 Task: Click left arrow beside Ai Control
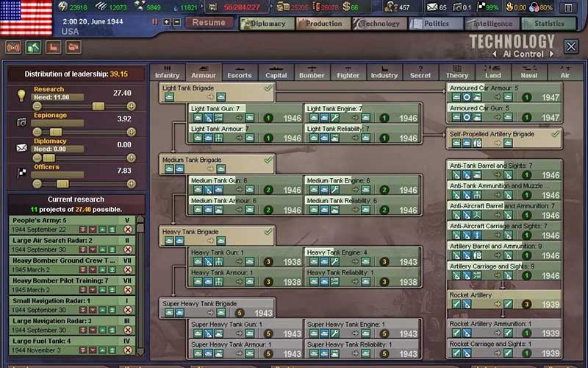[495, 54]
